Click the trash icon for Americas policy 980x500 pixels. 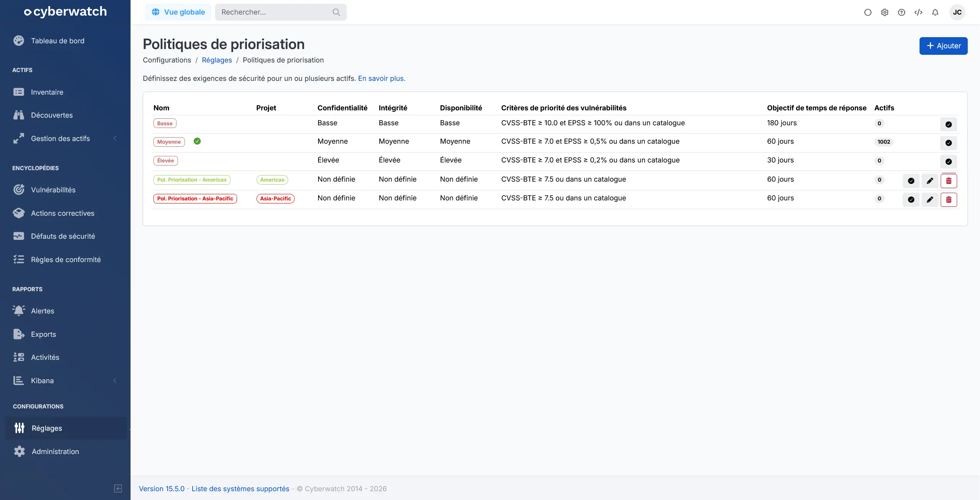tap(949, 181)
